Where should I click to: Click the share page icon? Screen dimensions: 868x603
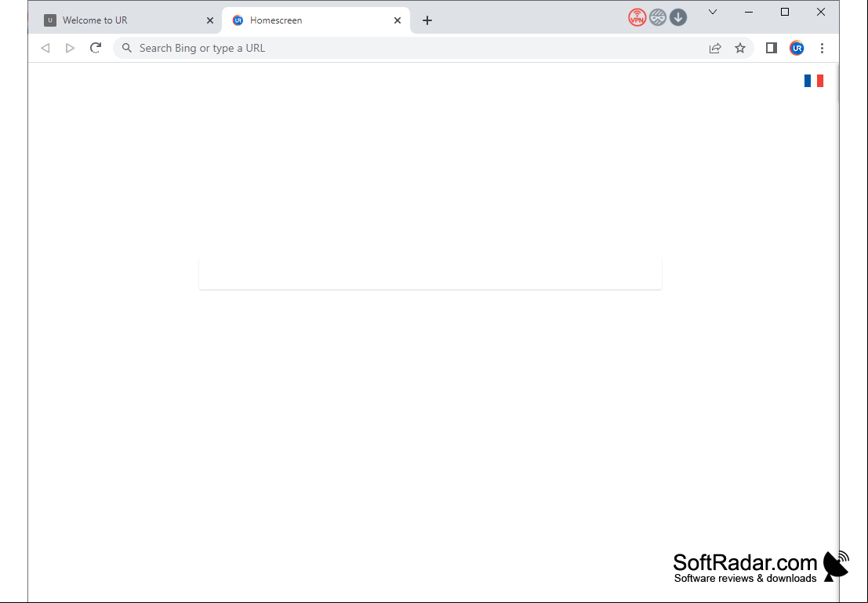pos(715,48)
